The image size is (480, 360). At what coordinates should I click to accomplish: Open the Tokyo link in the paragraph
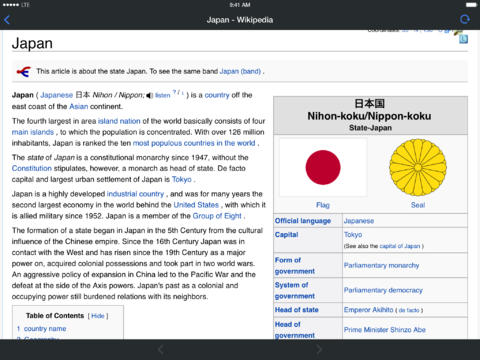(x=182, y=179)
